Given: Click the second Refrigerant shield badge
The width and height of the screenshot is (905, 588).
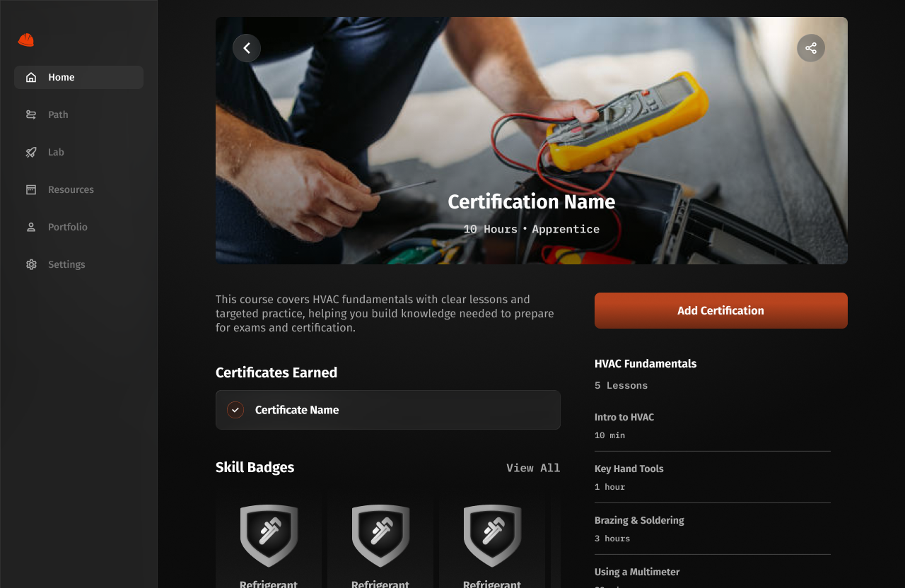Looking at the screenshot, I should click(380, 536).
